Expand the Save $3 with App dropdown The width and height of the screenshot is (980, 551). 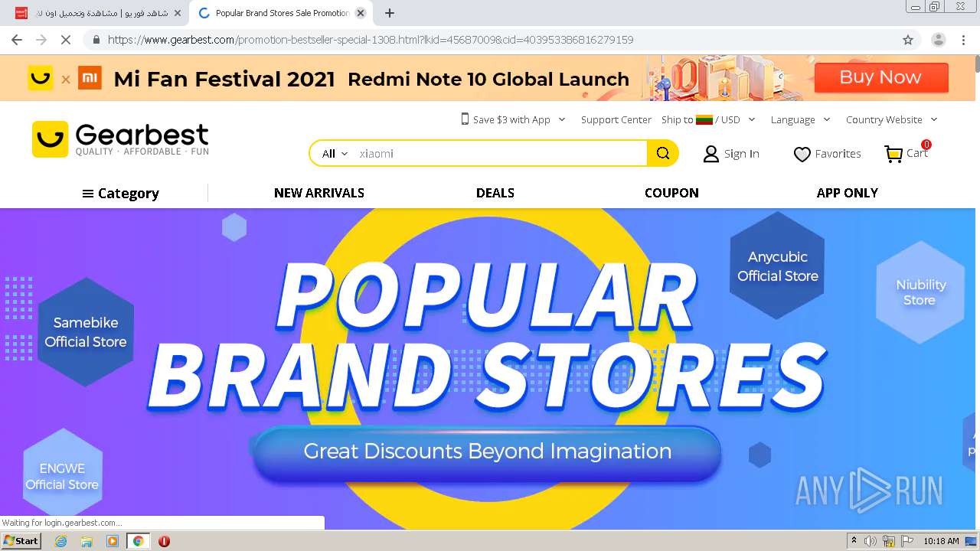[562, 119]
